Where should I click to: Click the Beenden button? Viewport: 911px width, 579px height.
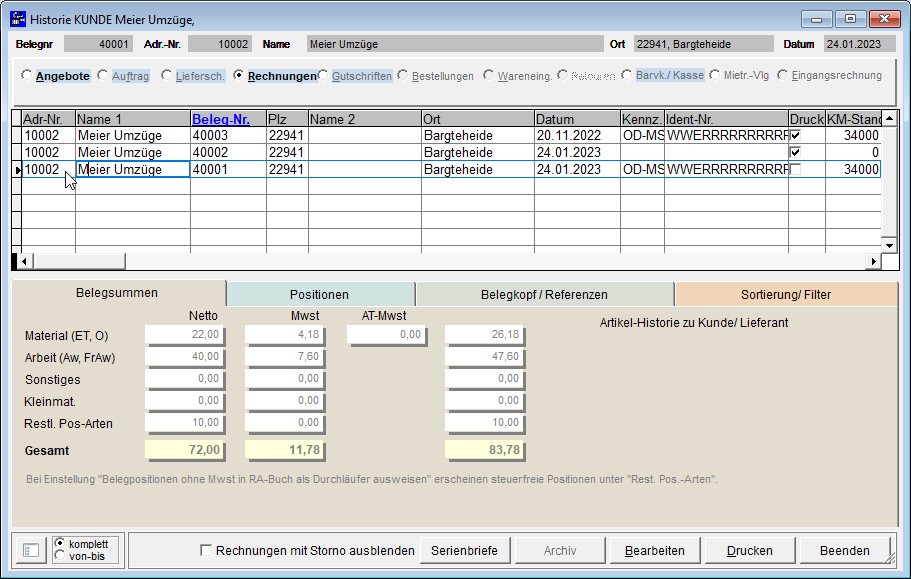point(845,550)
